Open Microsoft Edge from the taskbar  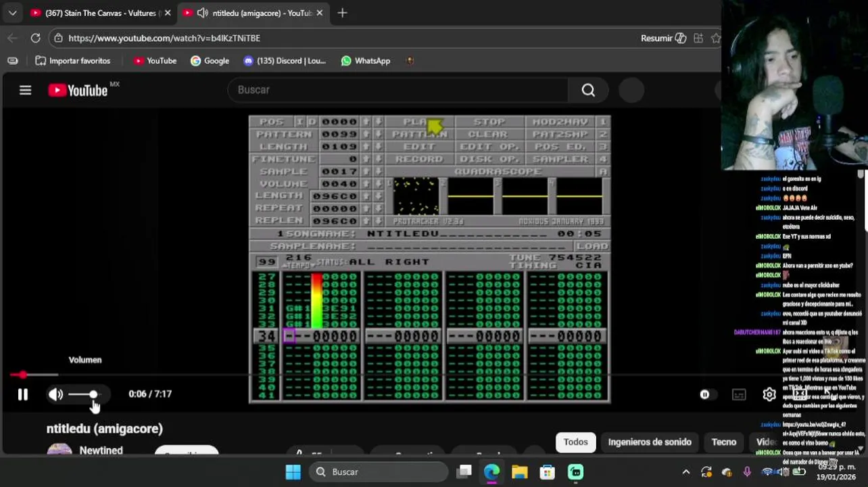tap(491, 472)
